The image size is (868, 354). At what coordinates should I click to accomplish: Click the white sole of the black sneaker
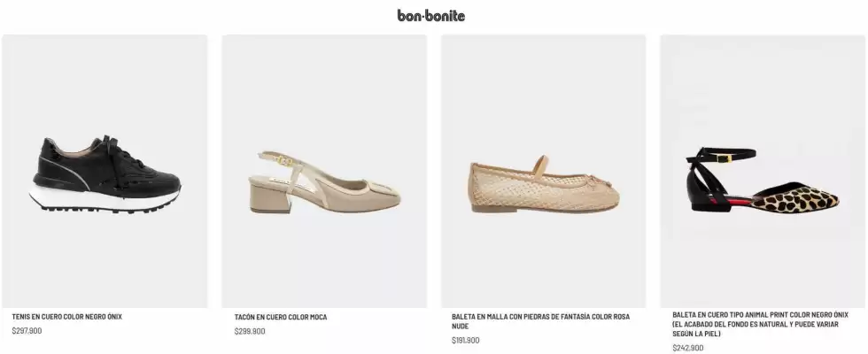(x=105, y=200)
